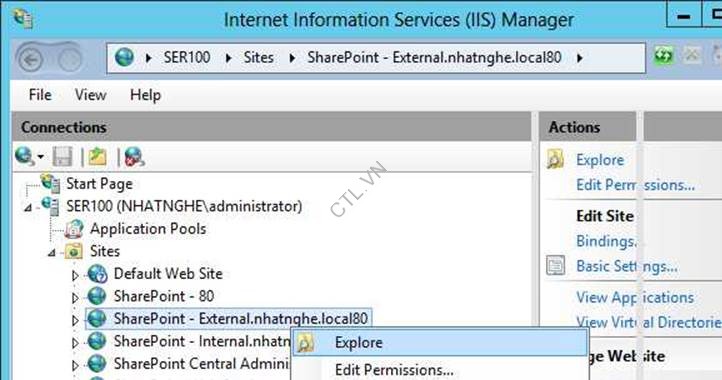
Task: Expand the SharePoint External.nhatnghe.local80 node
Action: click(x=75, y=320)
